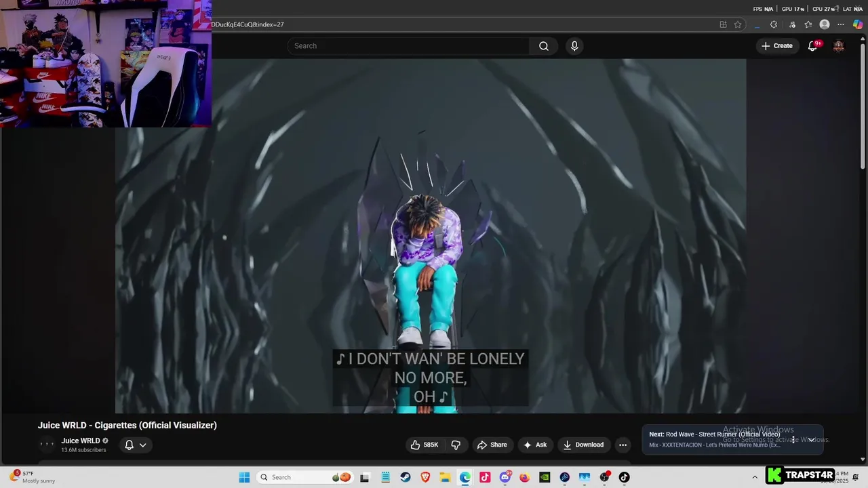Image resolution: width=868 pixels, height=488 pixels.
Task: Open the Notepad icon in taskbar
Action: (x=385, y=477)
